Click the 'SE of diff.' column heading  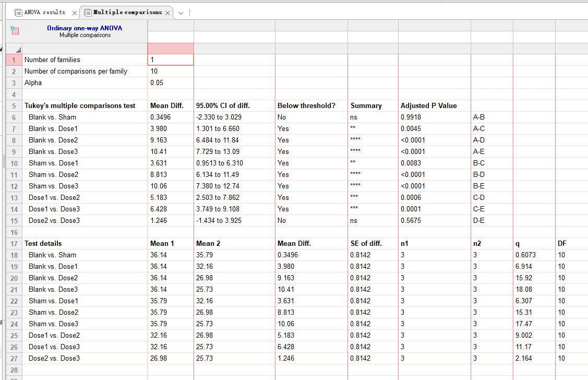pos(366,243)
